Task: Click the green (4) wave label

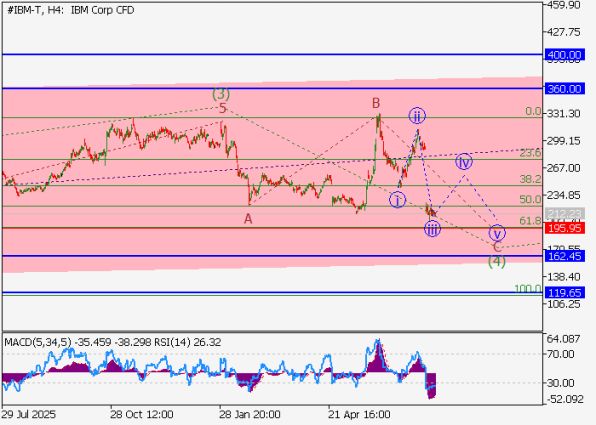Action: click(x=497, y=261)
